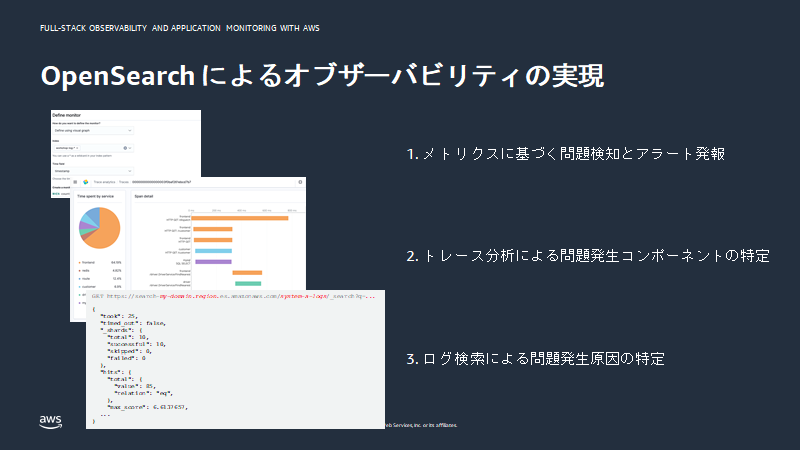Viewport: 800px width, 450px height.
Task: Click the purple mysql SQL SELECT span bar
Action: [x=213, y=262]
